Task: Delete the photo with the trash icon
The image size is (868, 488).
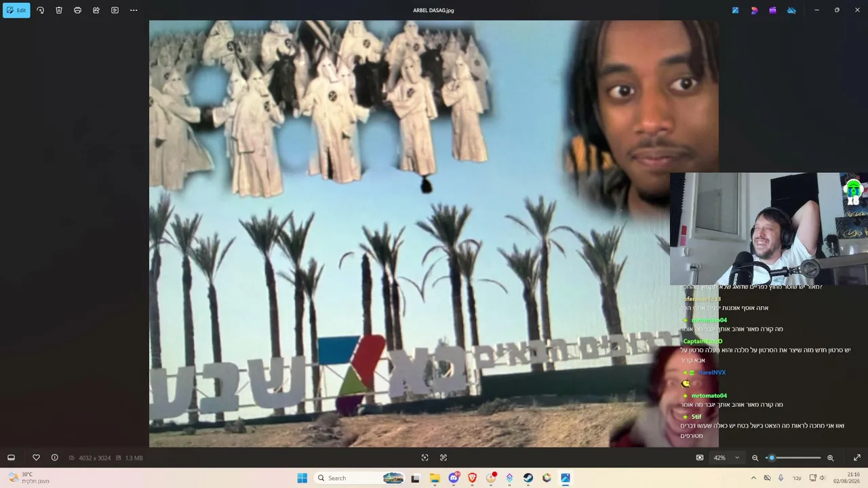Action: pyautogui.click(x=59, y=10)
